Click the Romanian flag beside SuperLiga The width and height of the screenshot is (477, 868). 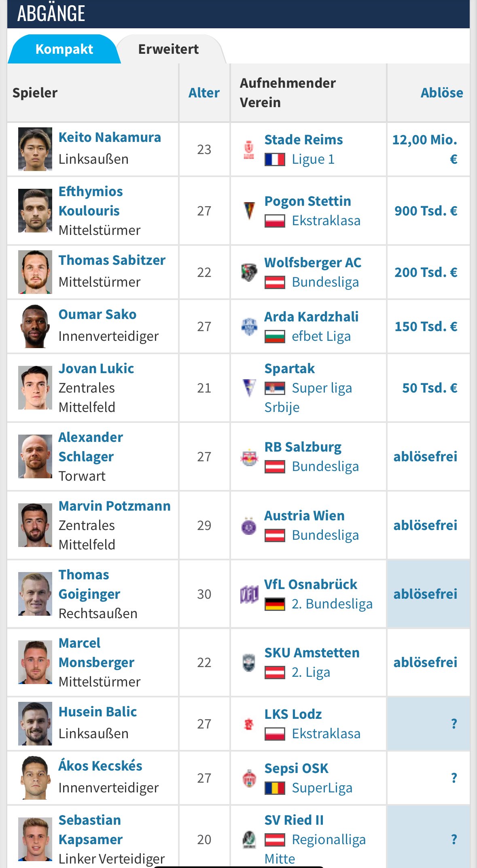click(275, 788)
